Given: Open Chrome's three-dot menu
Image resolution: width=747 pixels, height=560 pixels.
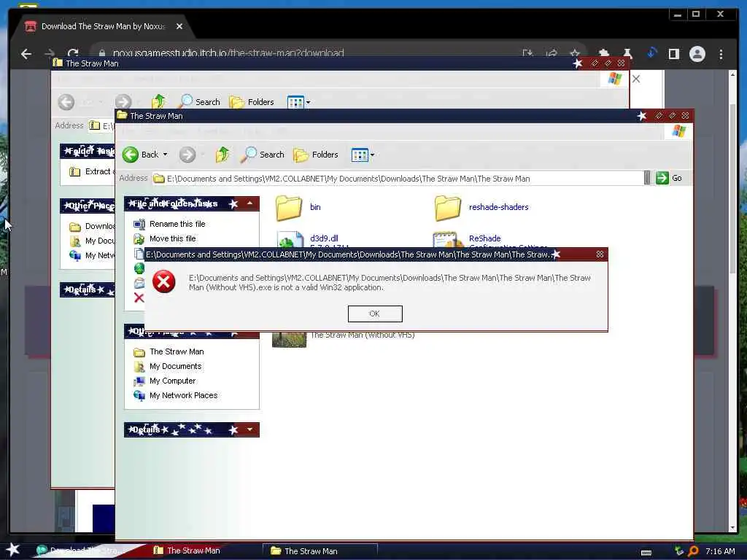Looking at the screenshot, I should pos(721,54).
